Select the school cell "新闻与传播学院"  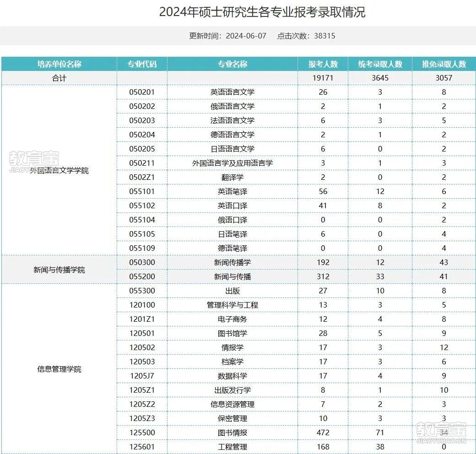tap(59, 270)
